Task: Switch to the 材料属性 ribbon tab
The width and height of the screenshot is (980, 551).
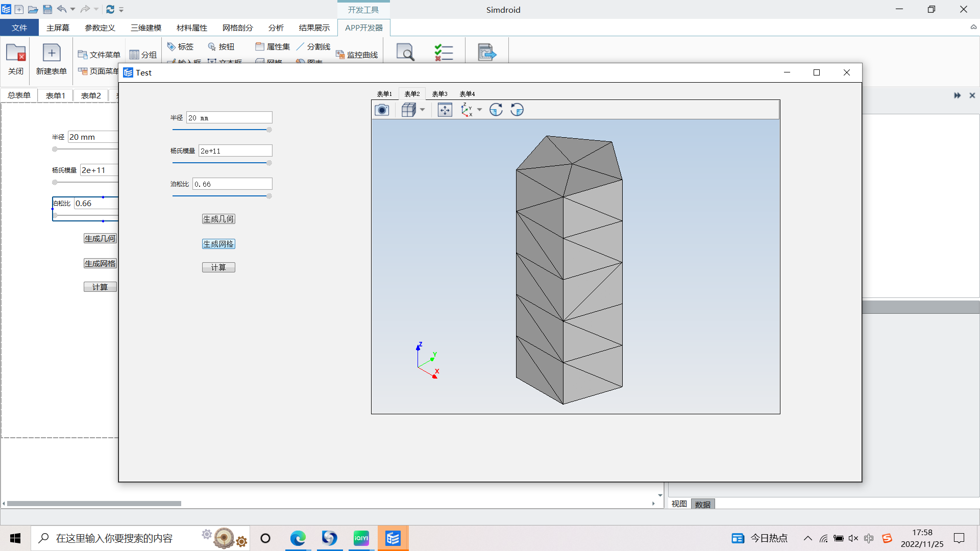Action: tap(192, 28)
